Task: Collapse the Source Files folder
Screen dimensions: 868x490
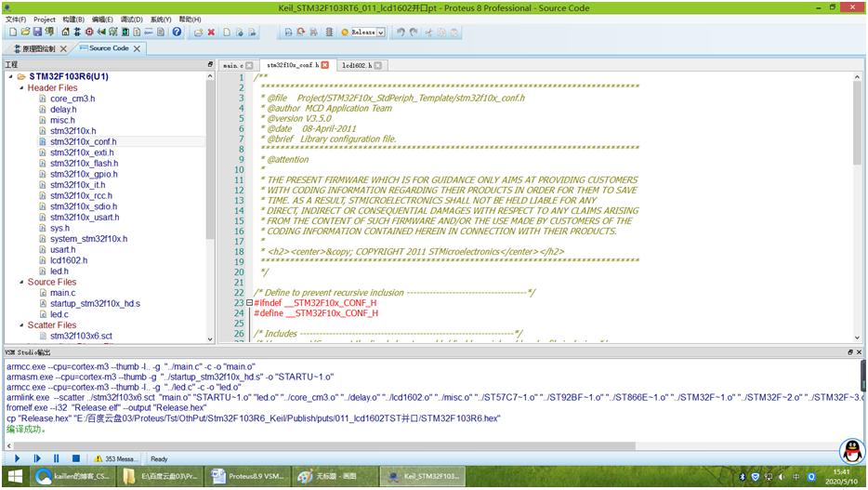Action: tap(21, 282)
